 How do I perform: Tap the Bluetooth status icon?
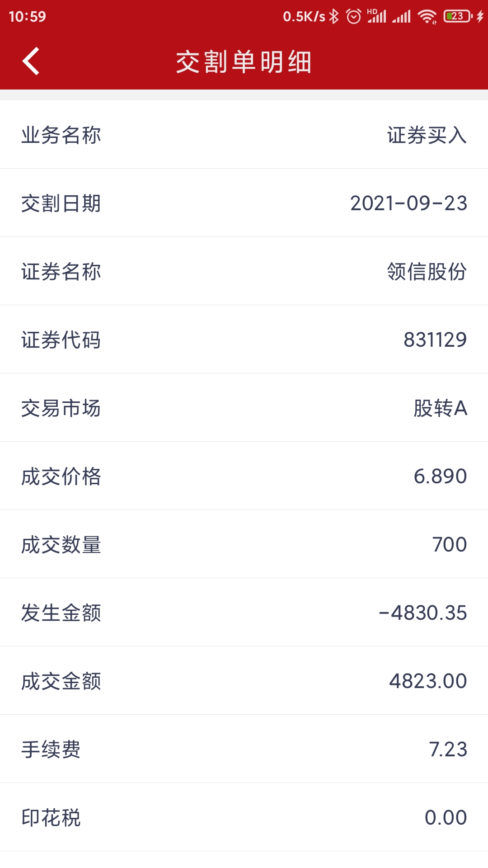(x=334, y=17)
